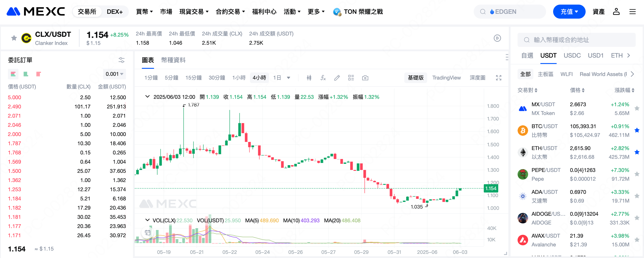Select the pencil drawing tool icon

click(x=337, y=78)
